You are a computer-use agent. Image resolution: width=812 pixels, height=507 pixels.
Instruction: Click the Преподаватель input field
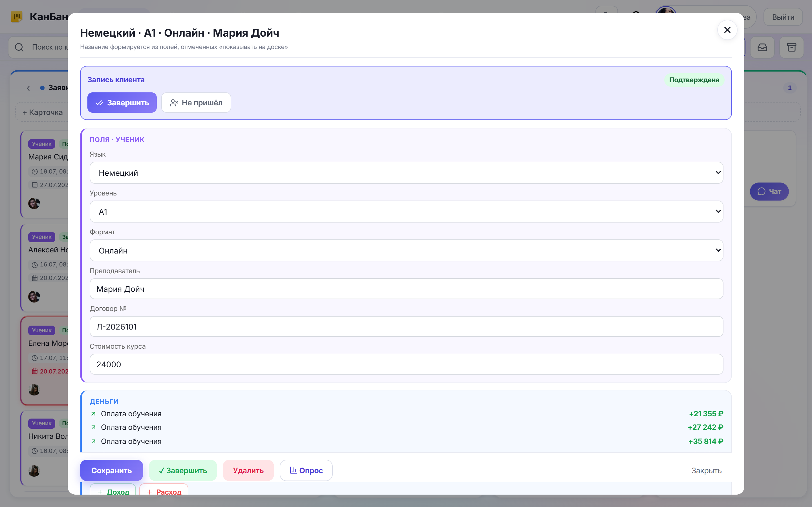[x=406, y=289]
